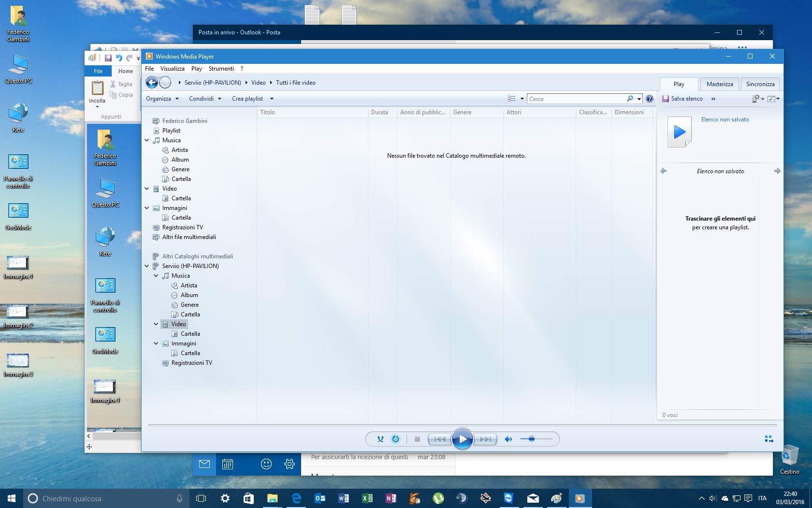Open Microsoft Edge from the taskbar
The image size is (812, 508).
(x=296, y=498)
